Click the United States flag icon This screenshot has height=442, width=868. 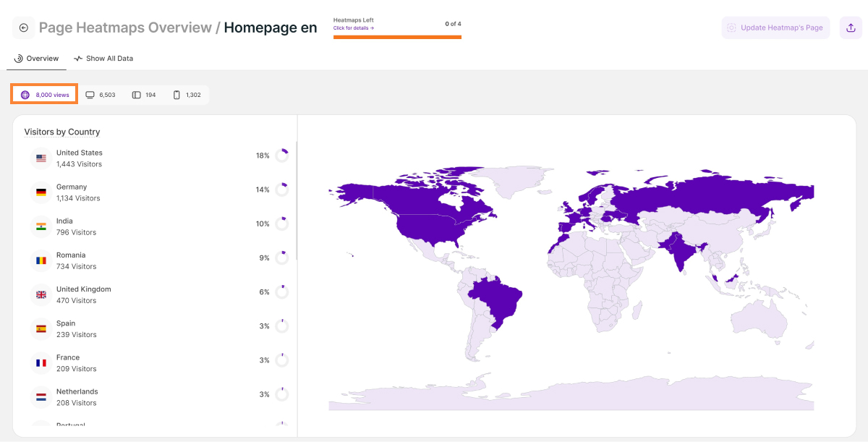pyautogui.click(x=41, y=158)
